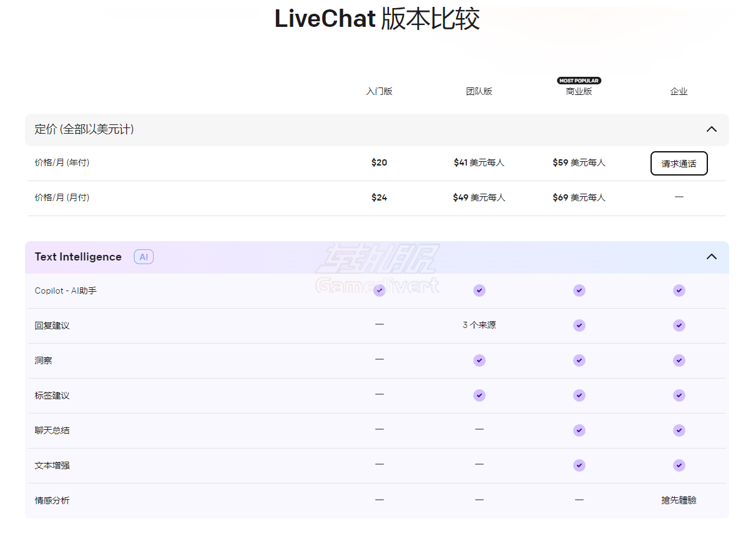Click the 回复建议 row label
Screen dimensions: 756x536
click(52, 326)
